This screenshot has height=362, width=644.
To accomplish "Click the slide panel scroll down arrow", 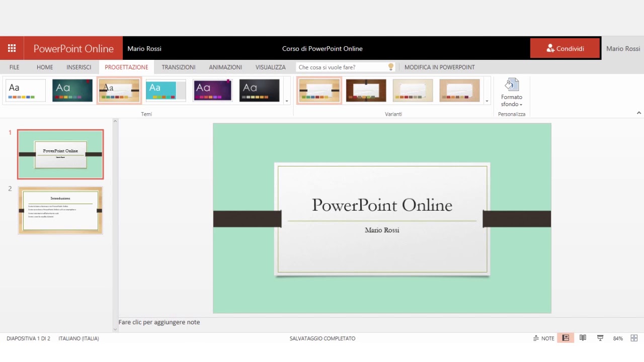I will [x=115, y=329].
